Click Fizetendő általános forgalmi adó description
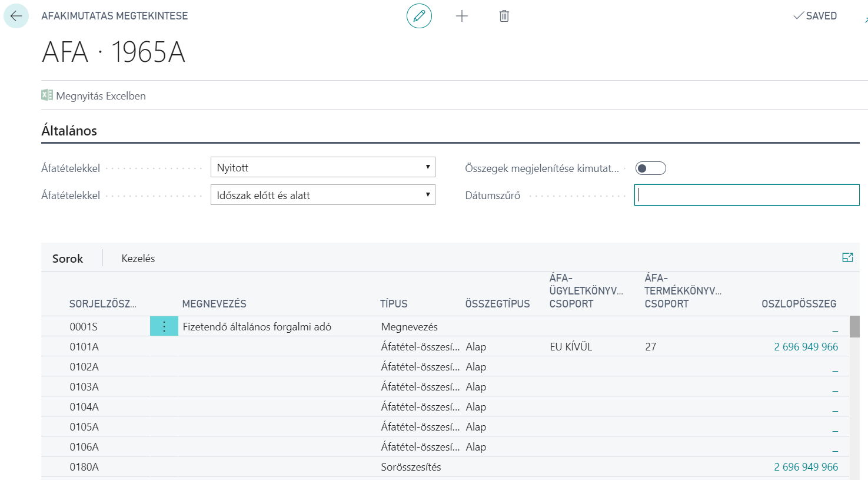868x480 pixels. (257, 327)
